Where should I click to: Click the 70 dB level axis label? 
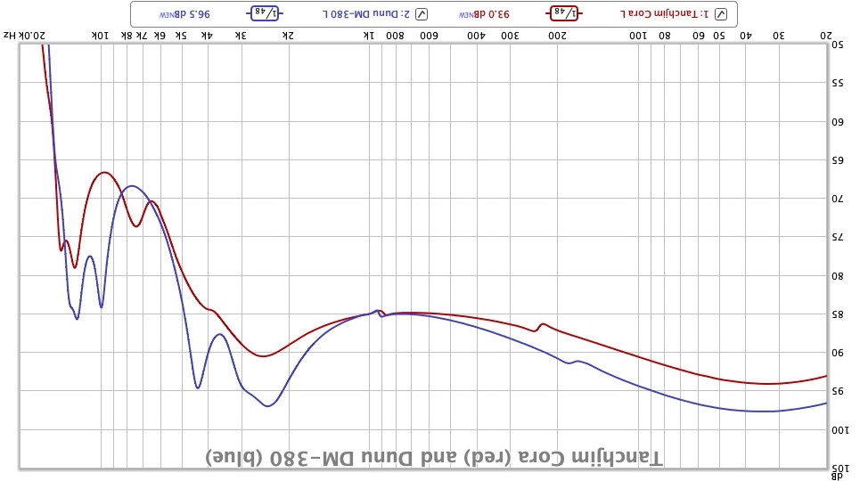838,199
